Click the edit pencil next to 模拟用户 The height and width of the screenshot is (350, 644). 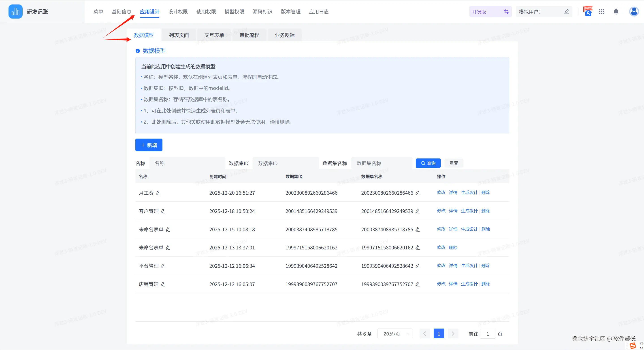click(567, 12)
